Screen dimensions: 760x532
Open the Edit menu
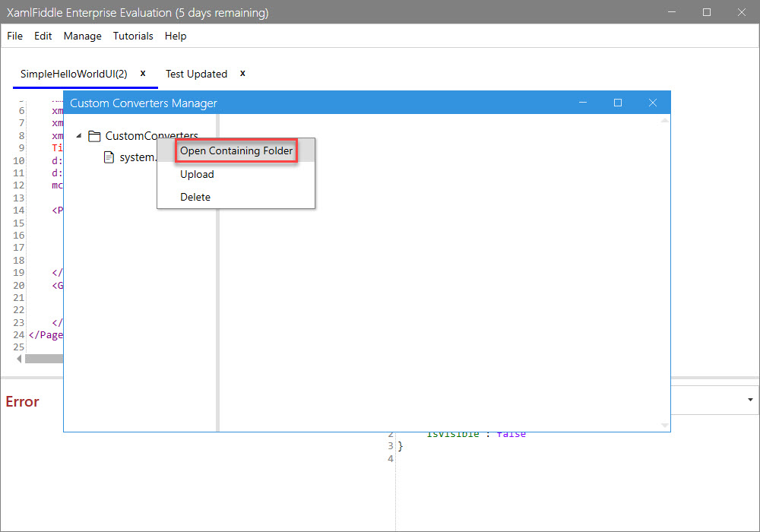tap(43, 36)
